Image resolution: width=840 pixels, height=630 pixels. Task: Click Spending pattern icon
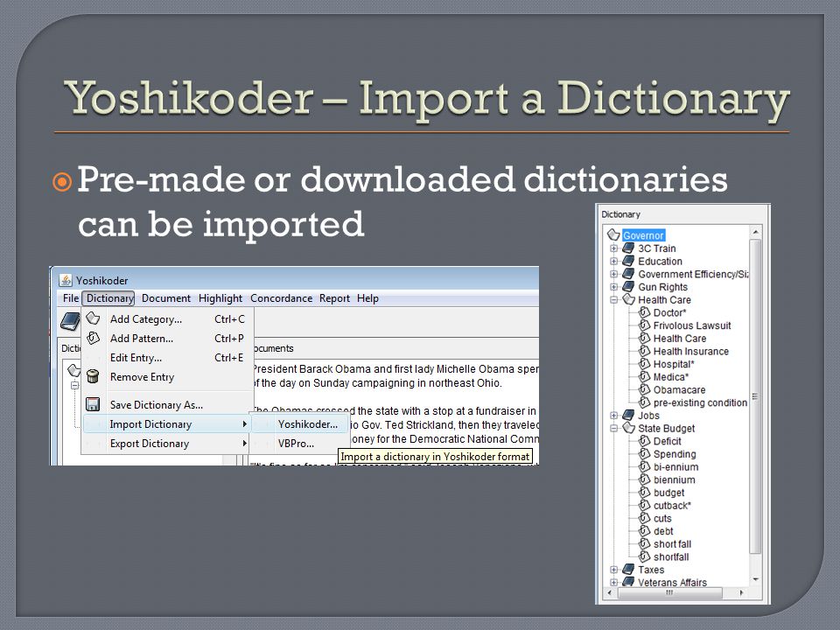click(645, 454)
